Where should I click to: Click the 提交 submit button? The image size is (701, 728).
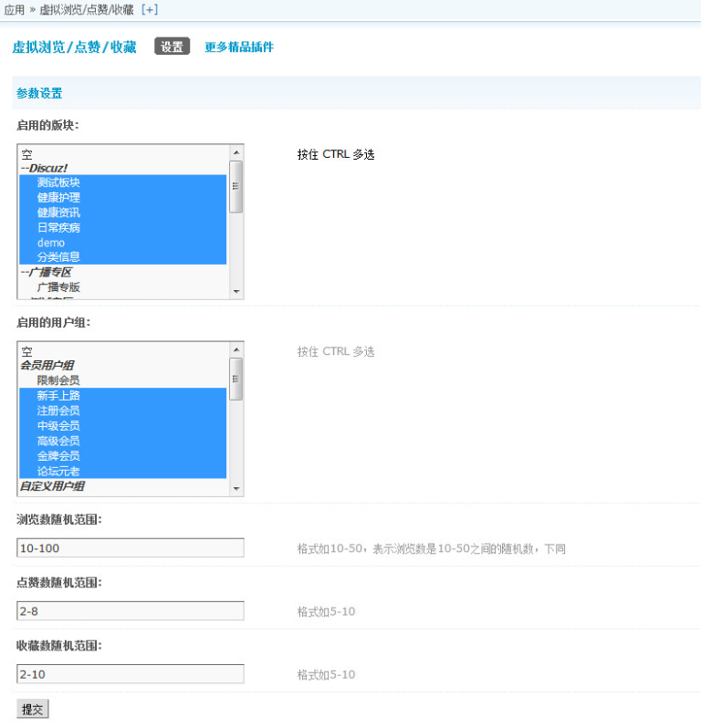(x=33, y=709)
